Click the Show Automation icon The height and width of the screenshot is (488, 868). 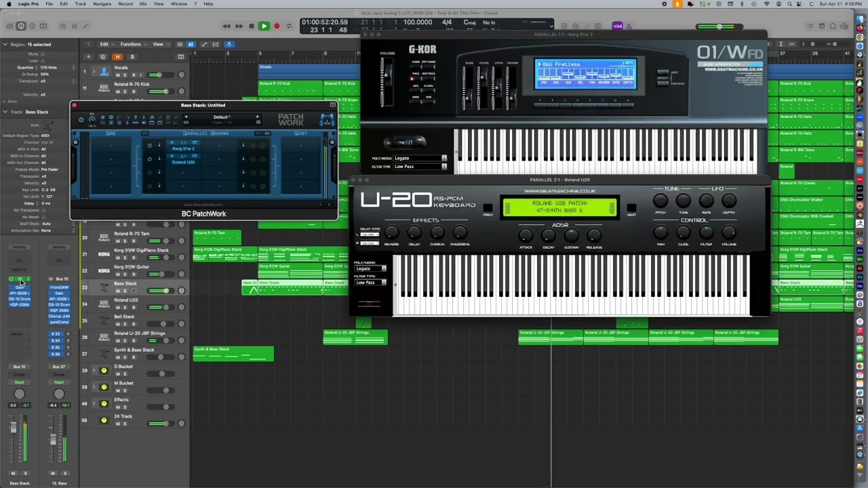[x=203, y=44]
